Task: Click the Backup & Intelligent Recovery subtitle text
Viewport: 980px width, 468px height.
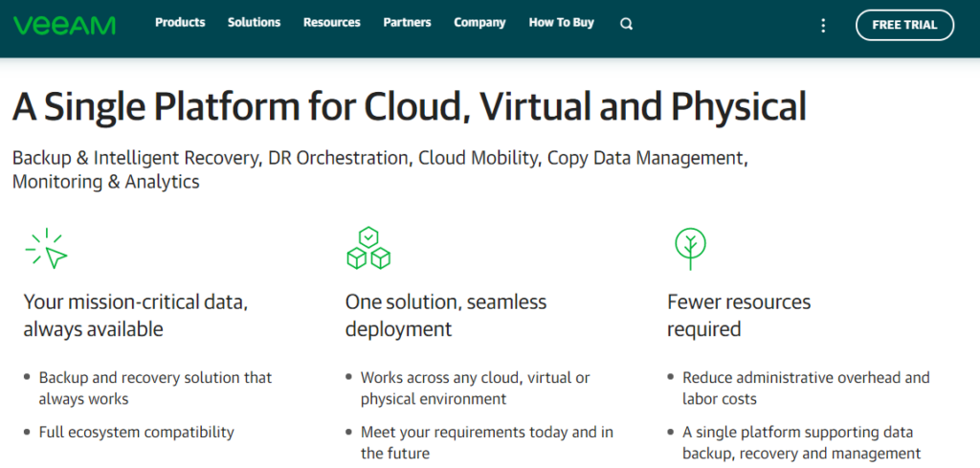Action: coord(380,170)
